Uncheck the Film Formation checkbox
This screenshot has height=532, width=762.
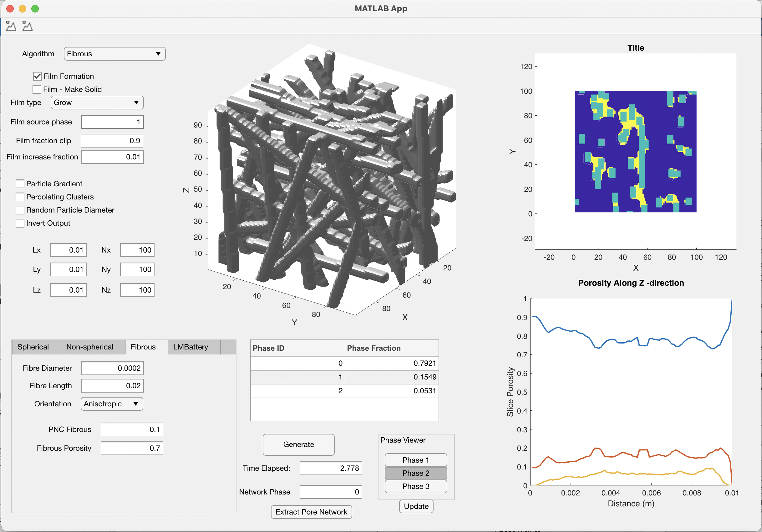pyautogui.click(x=37, y=76)
